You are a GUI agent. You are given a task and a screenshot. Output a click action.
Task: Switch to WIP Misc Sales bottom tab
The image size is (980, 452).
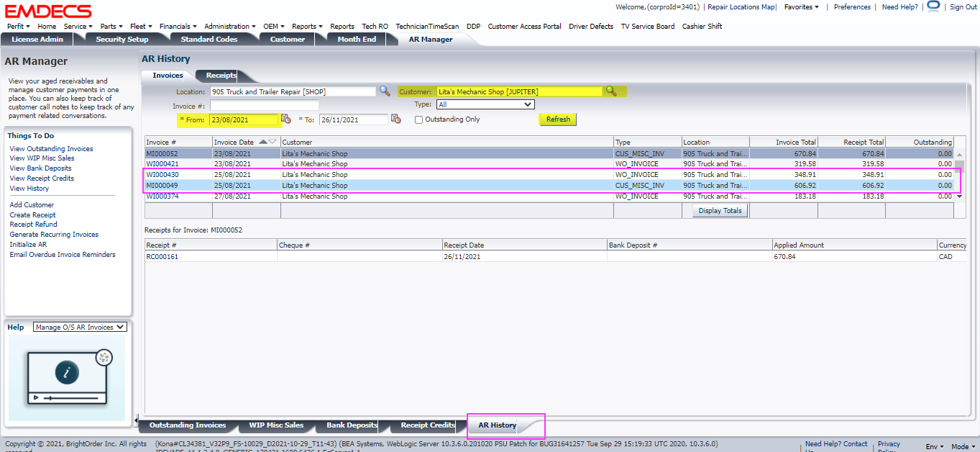276,425
